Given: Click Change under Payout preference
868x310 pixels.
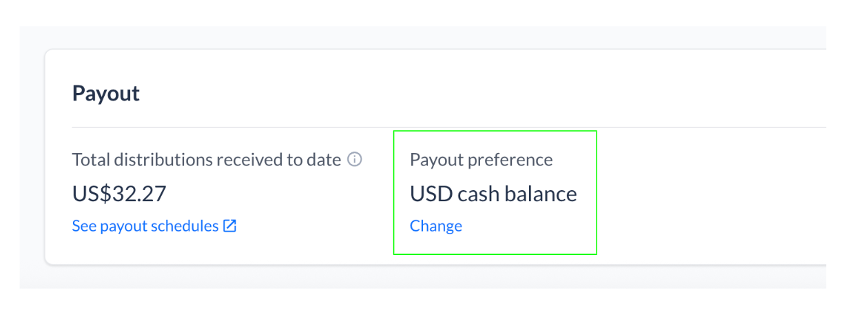Looking at the screenshot, I should point(436,226).
